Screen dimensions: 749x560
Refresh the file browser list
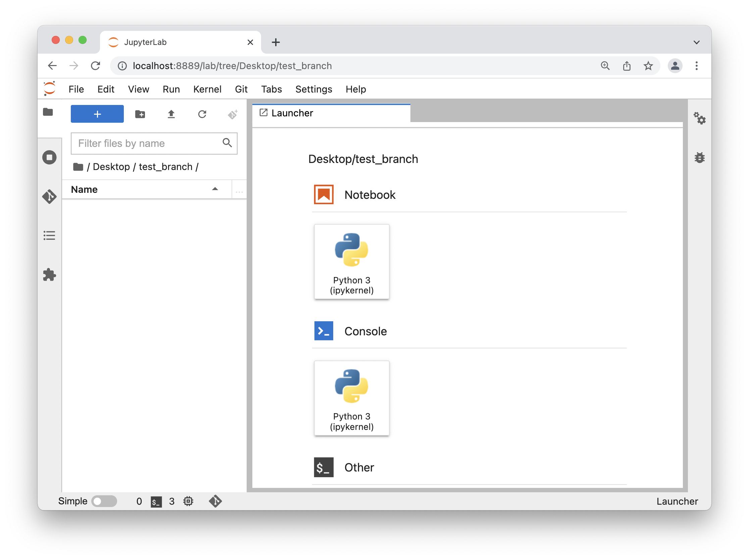202,114
